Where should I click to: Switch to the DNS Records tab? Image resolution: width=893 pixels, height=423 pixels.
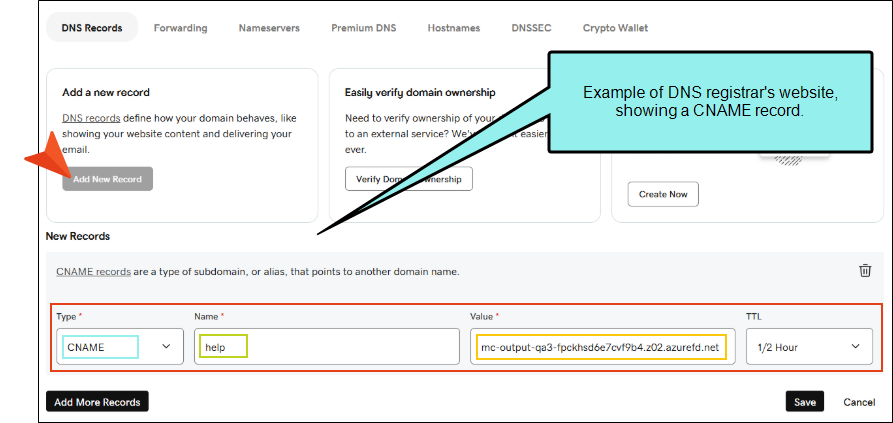pyautogui.click(x=92, y=28)
